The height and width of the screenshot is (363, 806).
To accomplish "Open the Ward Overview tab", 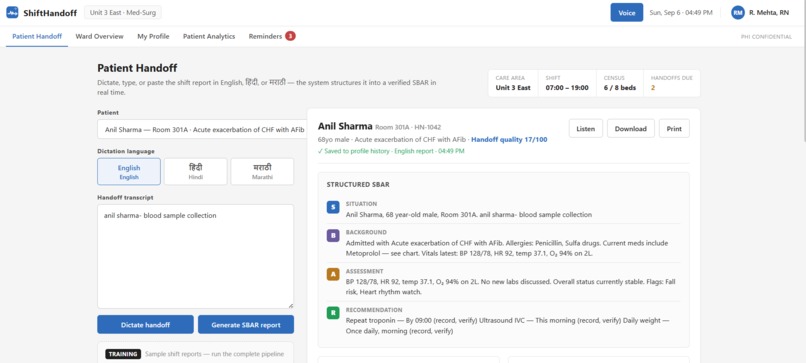I will pyautogui.click(x=99, y=37).
